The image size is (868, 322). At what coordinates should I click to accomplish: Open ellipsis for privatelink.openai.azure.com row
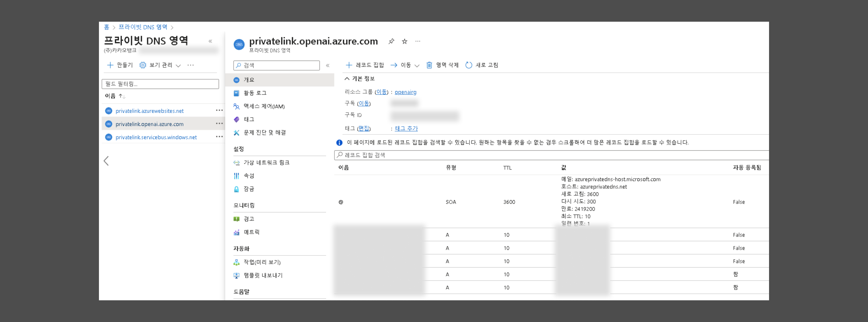219,124
